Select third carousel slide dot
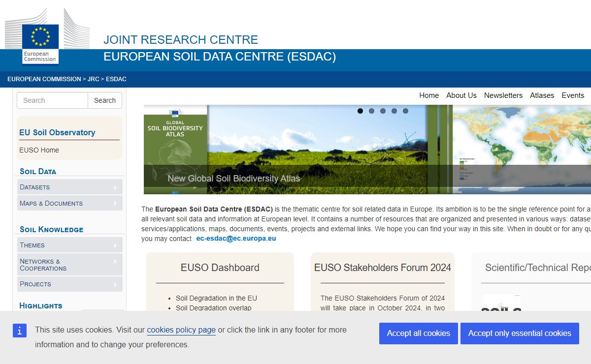The height and width of the screenshot is (364, 591). tap(383, 111)
